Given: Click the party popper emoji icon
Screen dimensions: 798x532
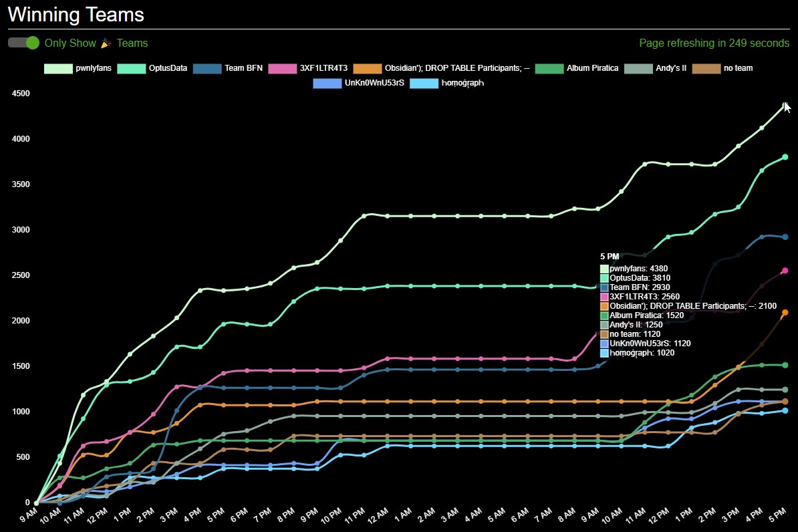Looking at the screenshot, I should tap(106, 43).
